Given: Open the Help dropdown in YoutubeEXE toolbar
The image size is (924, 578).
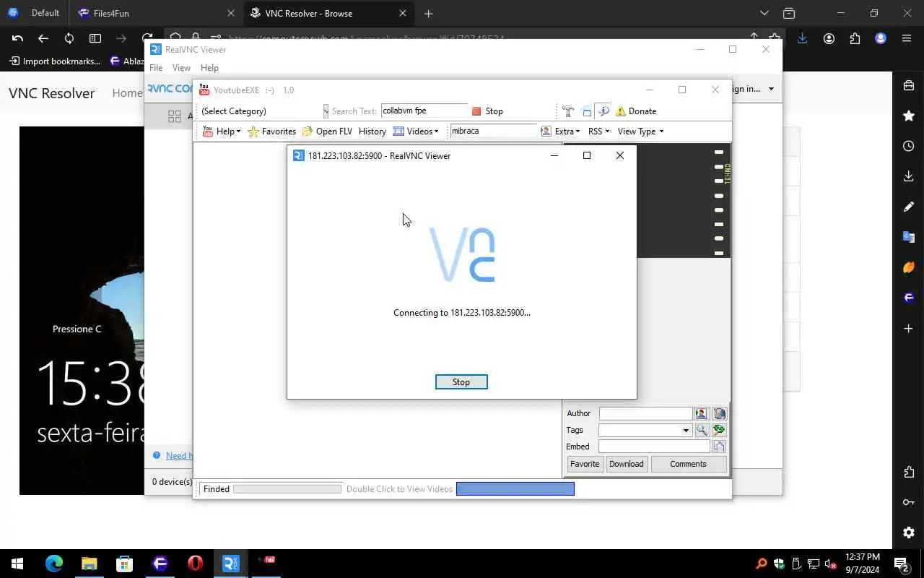Looking at the screenshot, I should tap(222, 131).
